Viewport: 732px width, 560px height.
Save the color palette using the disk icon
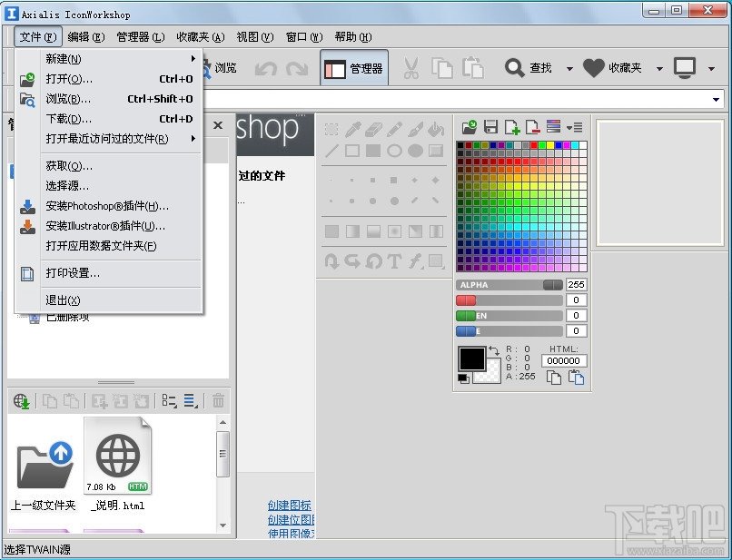click(491, 127)
